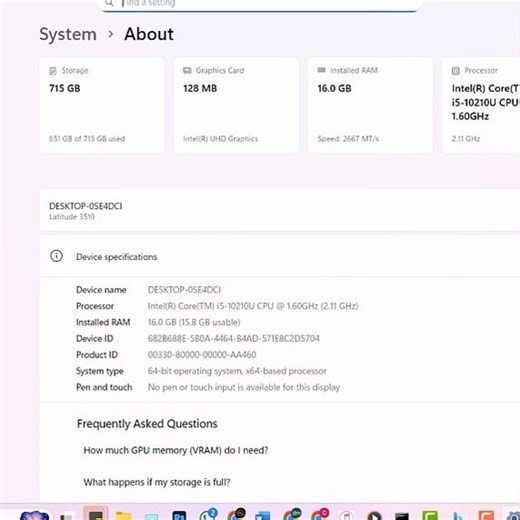Click the Installed RAM chip icon
The image size is (520, 520).
321,70
